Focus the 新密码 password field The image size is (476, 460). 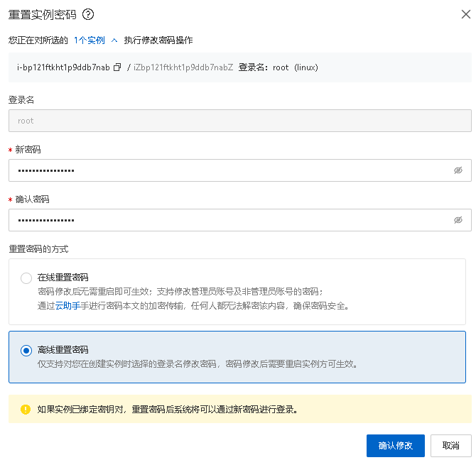[240, 170]
